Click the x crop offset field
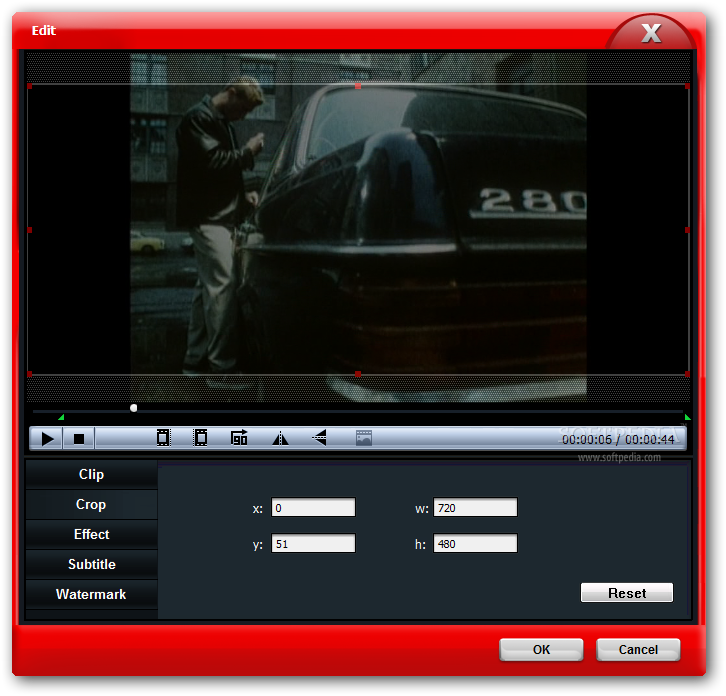Image resolution: width=726 pixels, height=696 pixels. [x=313, y=508]
